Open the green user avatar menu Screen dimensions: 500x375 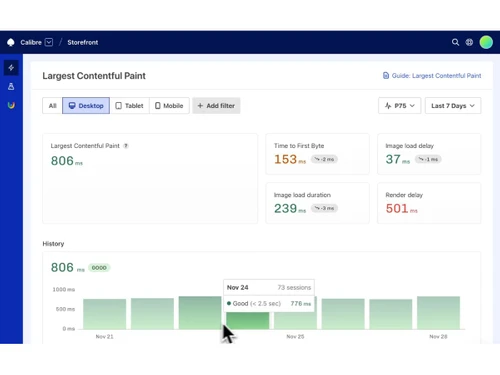pyautogui.click(x=486, y=42)
